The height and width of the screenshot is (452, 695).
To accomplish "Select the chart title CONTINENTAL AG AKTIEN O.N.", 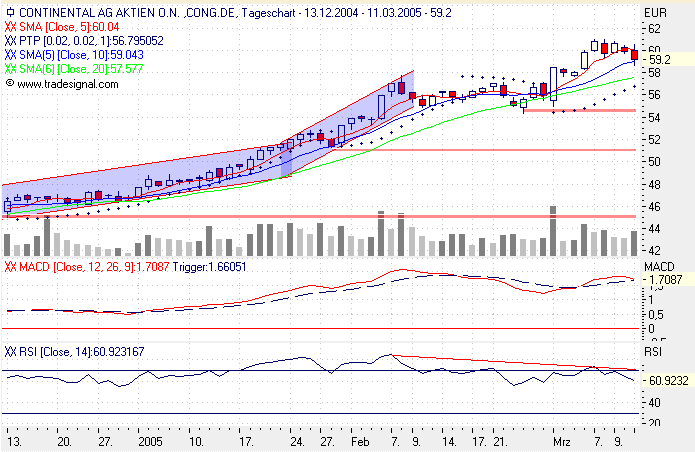I will [x=99, y=13].
